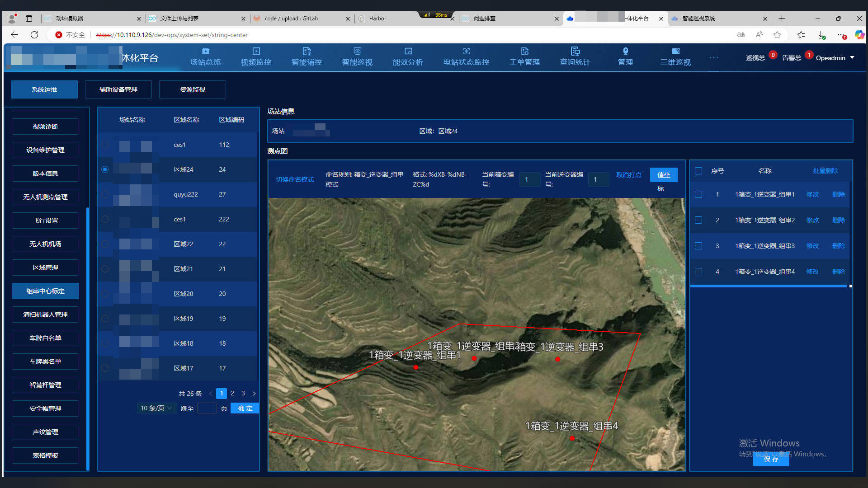Click the translate icon in address bar
Image resolution: width=868 pixels, height=488 pixels.
click(741, 35)
